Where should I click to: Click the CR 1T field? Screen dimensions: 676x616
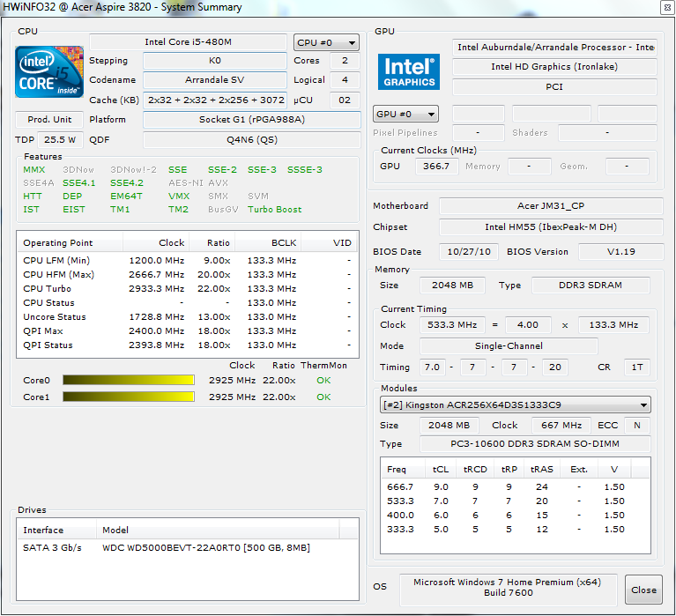tap(636, 367)
